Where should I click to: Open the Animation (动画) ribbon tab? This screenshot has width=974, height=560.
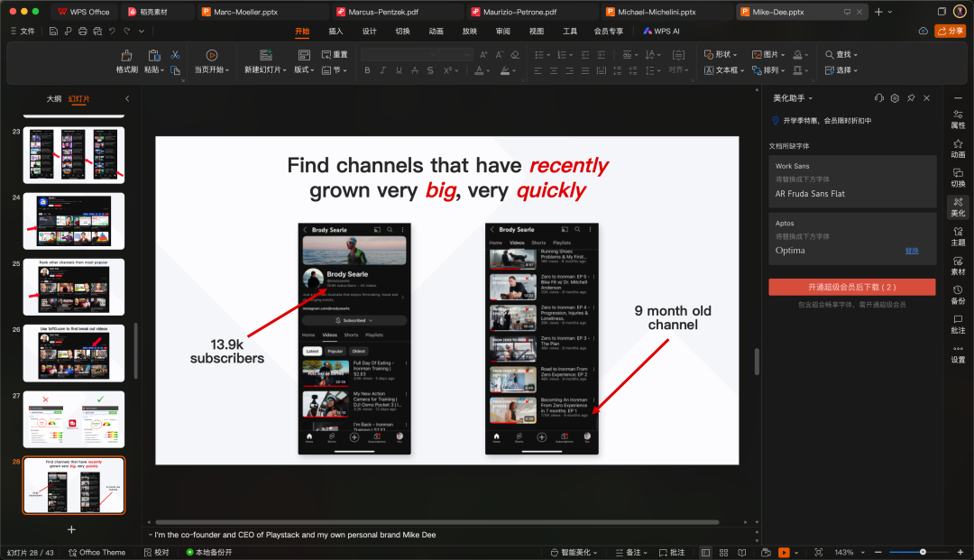point(436,31)
